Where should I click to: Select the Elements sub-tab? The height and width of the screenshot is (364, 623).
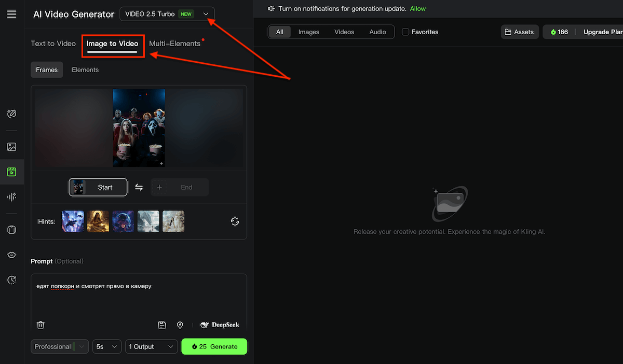[85, 70]
